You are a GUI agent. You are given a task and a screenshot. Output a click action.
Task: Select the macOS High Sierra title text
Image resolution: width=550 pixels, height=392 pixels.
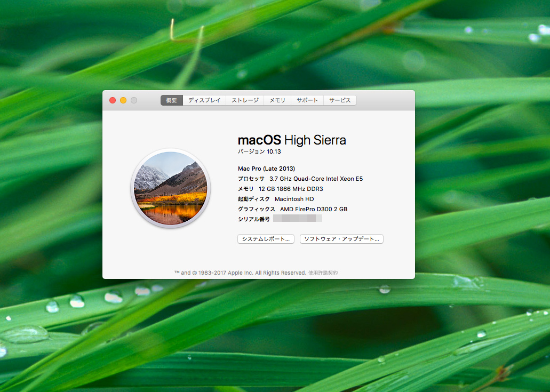(x=292, y=140)
